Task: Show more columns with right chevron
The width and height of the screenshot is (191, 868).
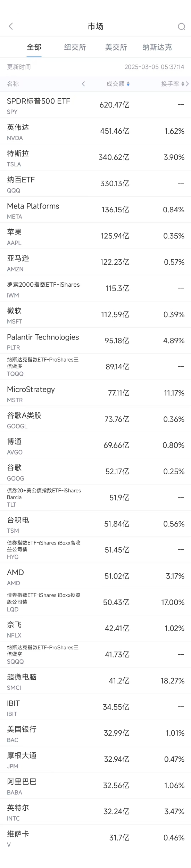Action: [x=188, y=84]
